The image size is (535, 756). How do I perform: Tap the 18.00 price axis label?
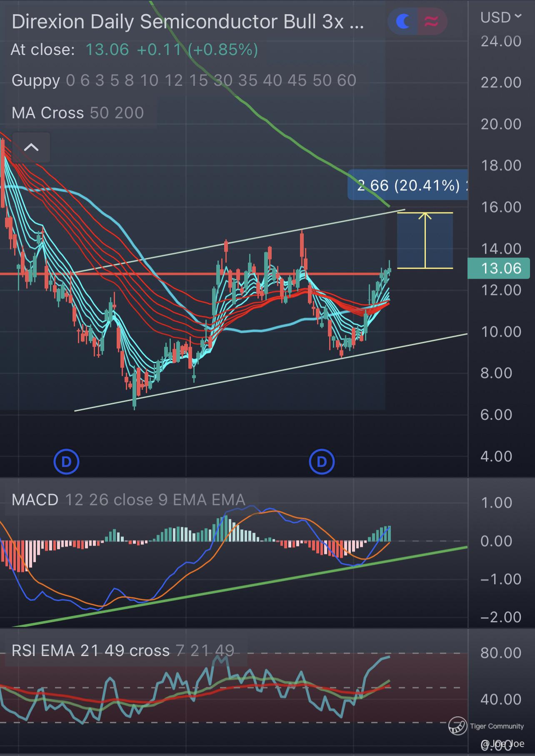(x=501, y=165)
